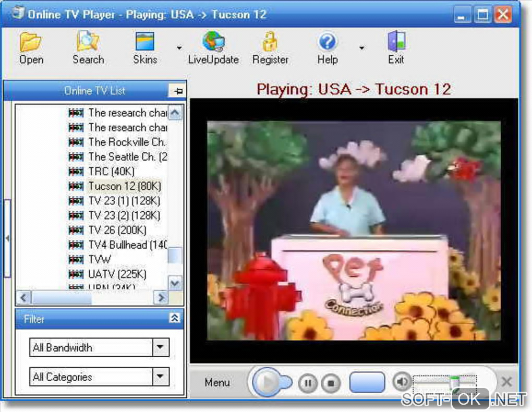Image resolution: width=532 pixels, height=412 pixels.
Task: Click channel list scroll down arrow
Action: point(175,283)
